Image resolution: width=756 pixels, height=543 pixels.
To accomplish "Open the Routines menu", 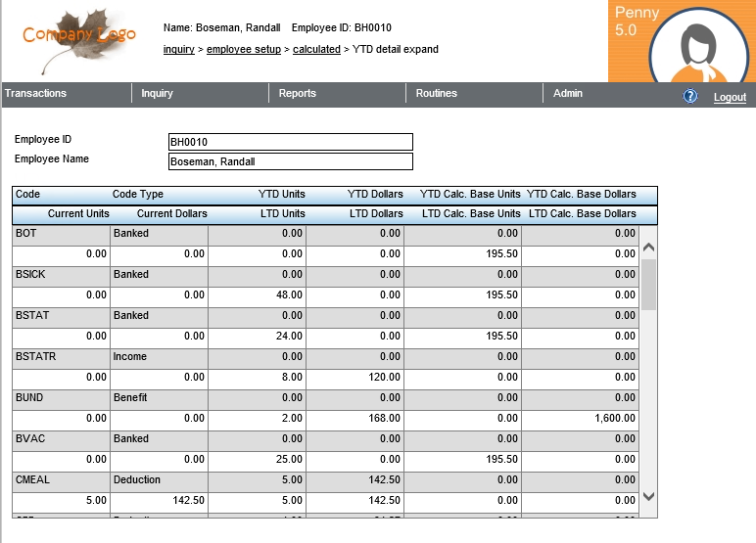I will [x=436, y=94].
